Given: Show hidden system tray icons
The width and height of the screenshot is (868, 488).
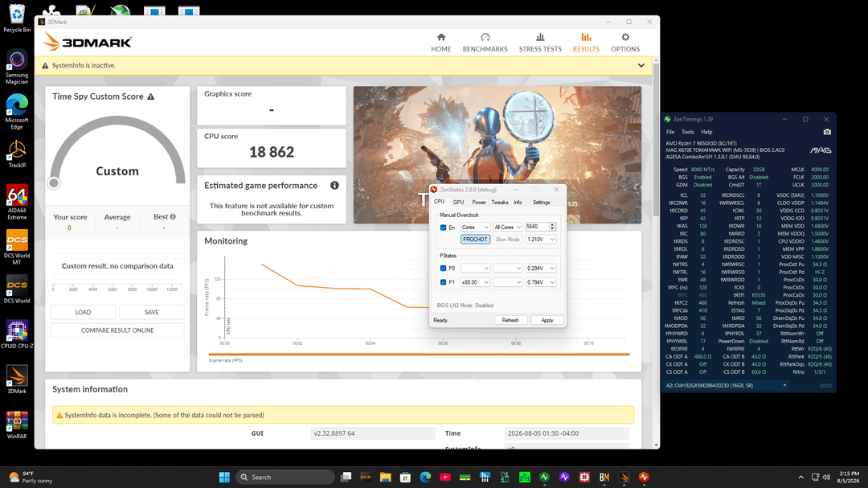Looking at the screenshot, I should [x=800, y=477].
